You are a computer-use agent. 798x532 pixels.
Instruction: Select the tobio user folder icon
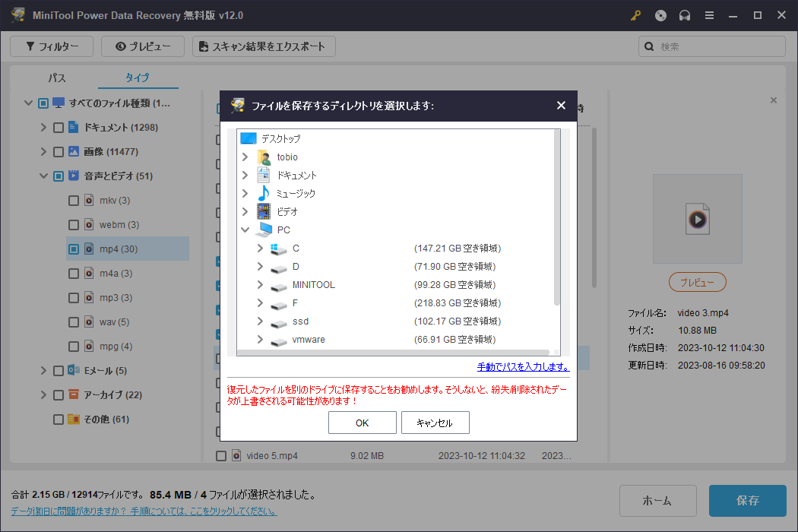264,157
